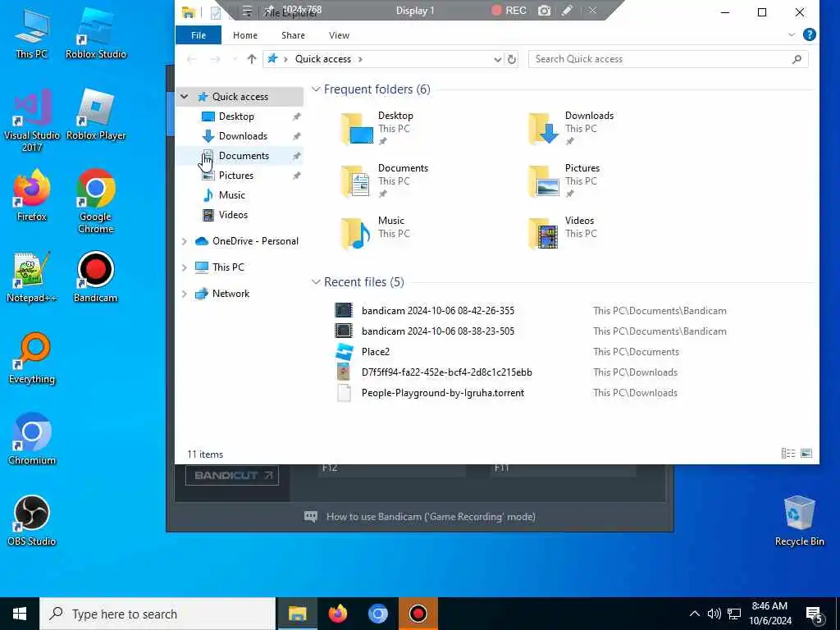The width and height of the screenshot is (840, 630).
Task: Select Google Chrome desktop icon
Action: (96, 202)
